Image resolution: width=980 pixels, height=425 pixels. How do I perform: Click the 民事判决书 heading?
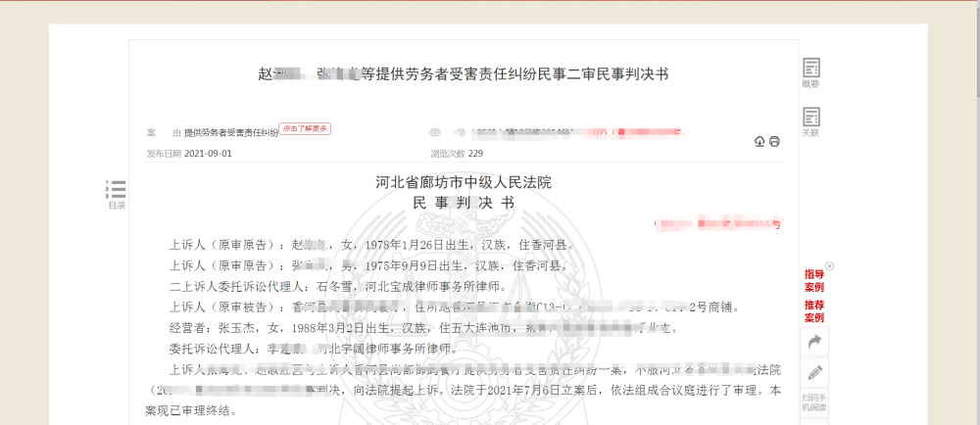tap(464, 203)
